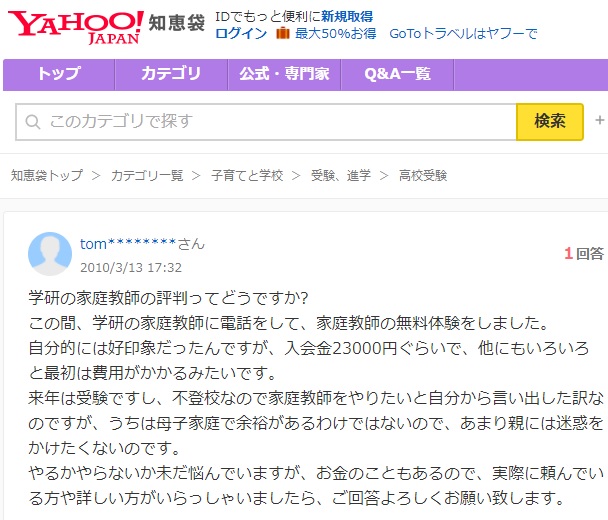Screen dimensions: 608x520
Task: Click the yellow 検索 button
Action: tap(550, 121)
